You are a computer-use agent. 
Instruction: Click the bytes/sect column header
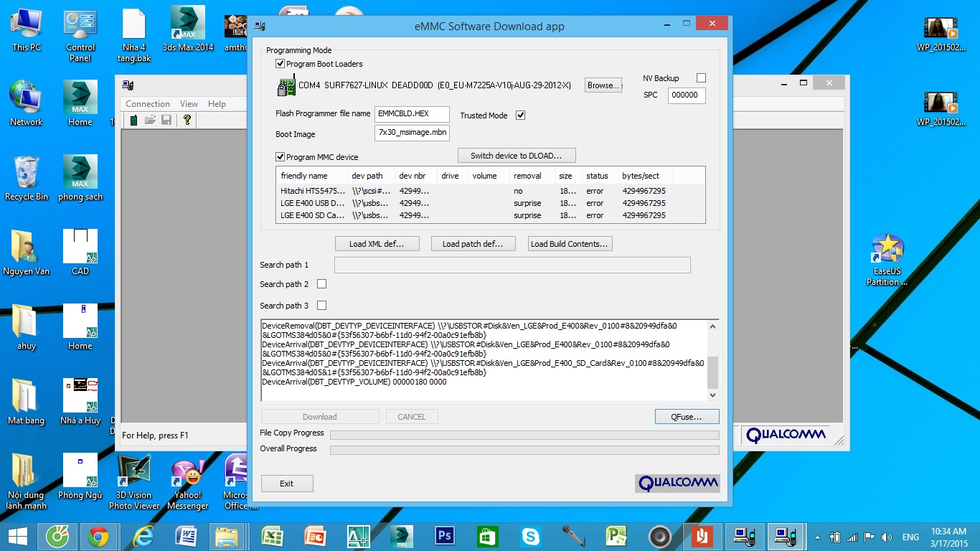645,176
